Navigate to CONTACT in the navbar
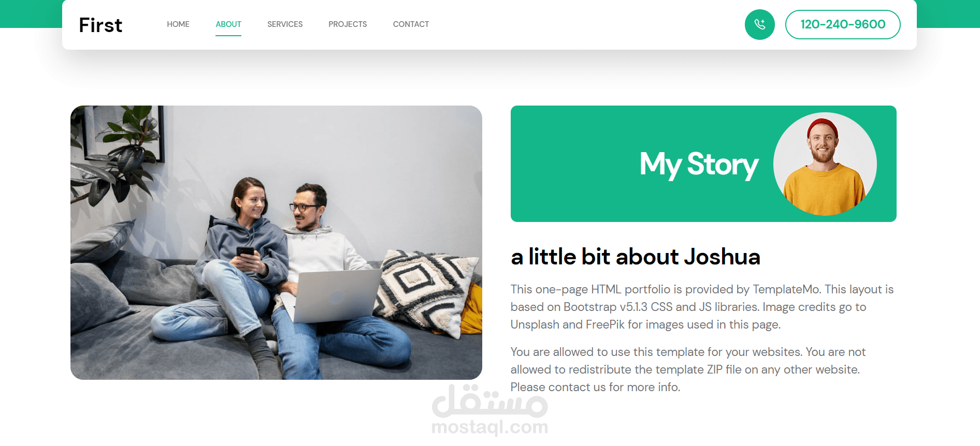Image resolution: width=980 pixels, height=446 pixels. (x=411, y=24)
